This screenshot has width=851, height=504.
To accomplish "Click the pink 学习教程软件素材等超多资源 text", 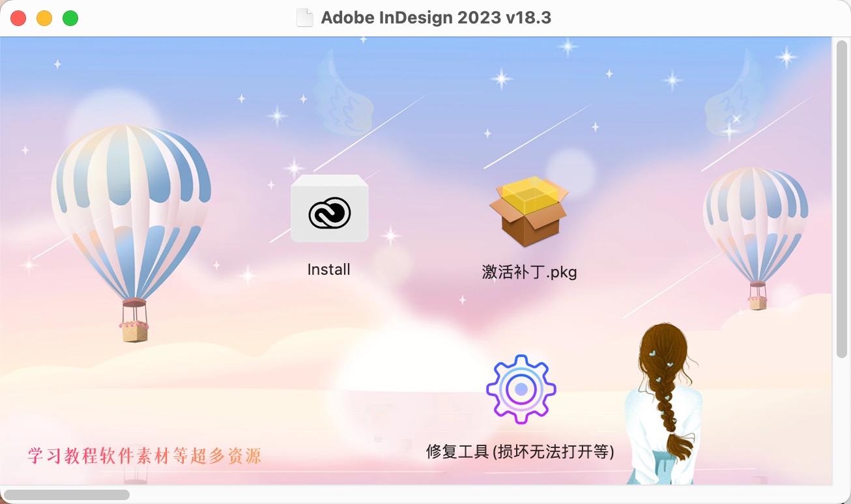I will click(x=145, y=455).
